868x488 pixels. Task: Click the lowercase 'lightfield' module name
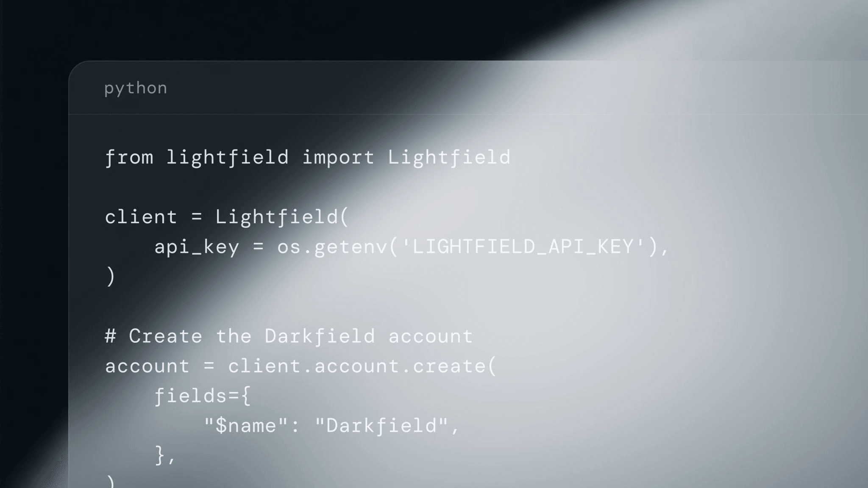[x=227, y=158]
